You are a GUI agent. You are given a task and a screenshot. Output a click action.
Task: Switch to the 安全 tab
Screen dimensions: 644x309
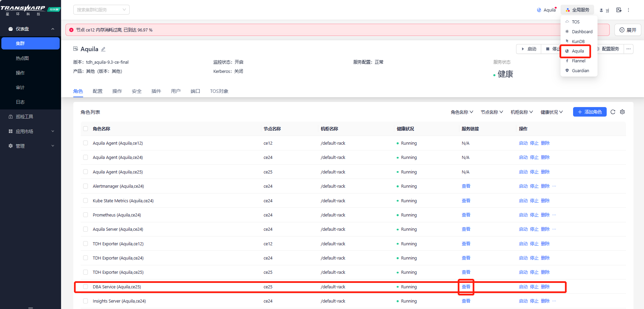point(137,91)
